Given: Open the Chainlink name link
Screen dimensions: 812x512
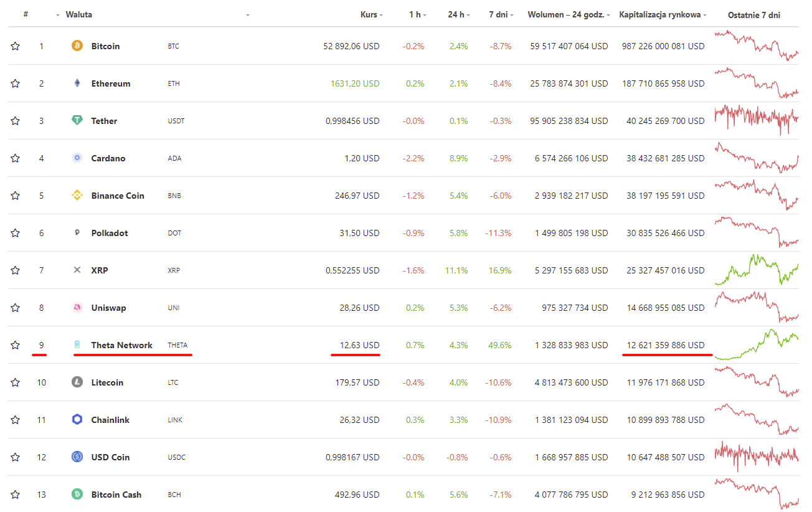Looking at the screenshot, I should pos(110,420).
